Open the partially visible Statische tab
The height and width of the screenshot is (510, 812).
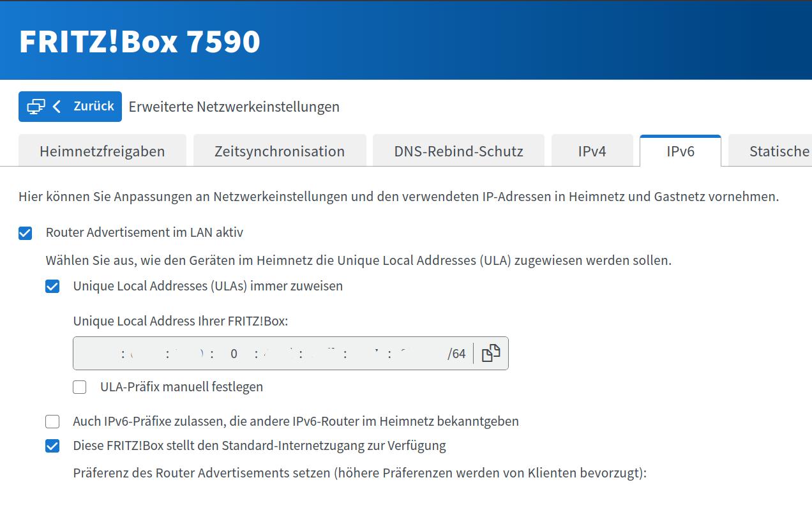click(x=771, y=151)
